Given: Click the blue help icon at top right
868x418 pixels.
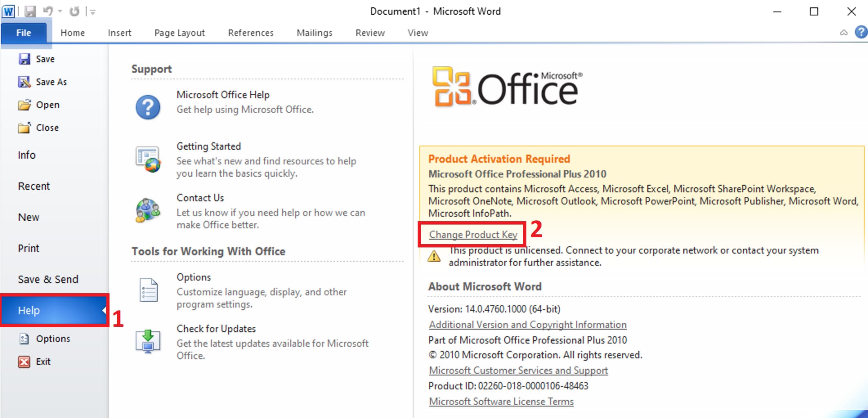Looking at the screenshot, I should coord(861,32).
